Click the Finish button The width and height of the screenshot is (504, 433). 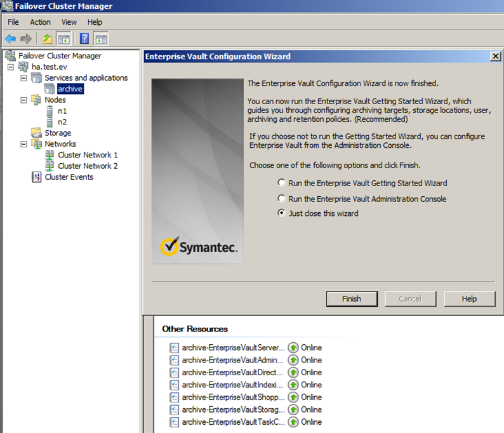coord(352,299)
